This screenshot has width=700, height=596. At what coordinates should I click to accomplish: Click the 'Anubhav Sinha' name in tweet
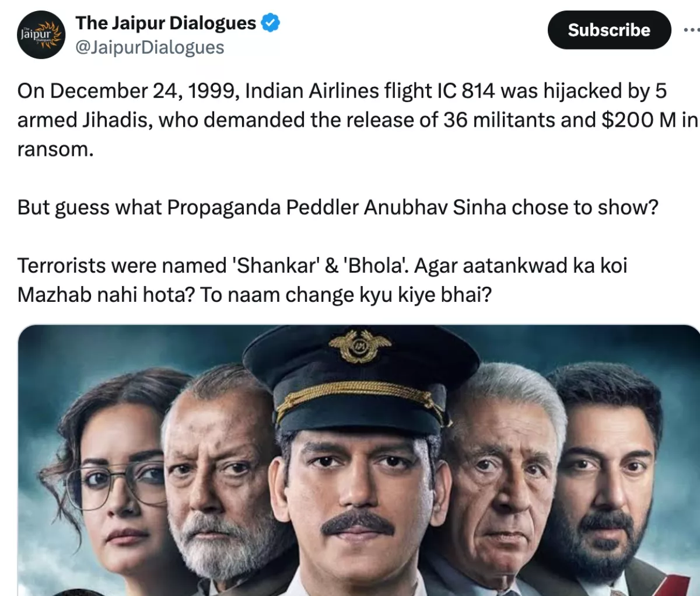click(x=435, y=208)
